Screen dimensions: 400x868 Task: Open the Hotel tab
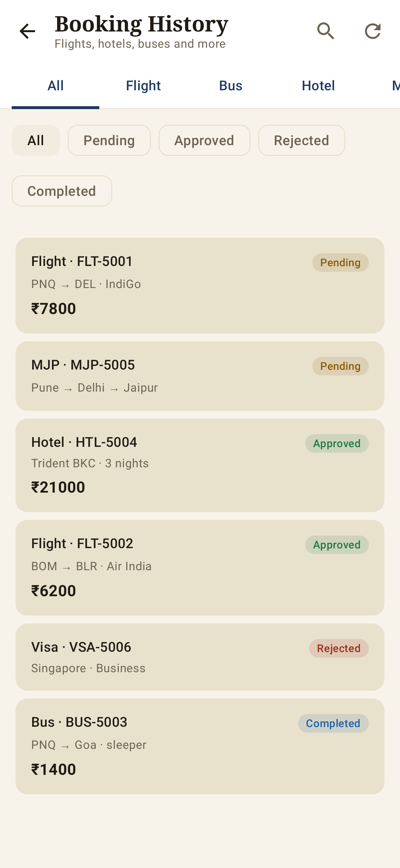pyautogui.click(x=318, y=86)
